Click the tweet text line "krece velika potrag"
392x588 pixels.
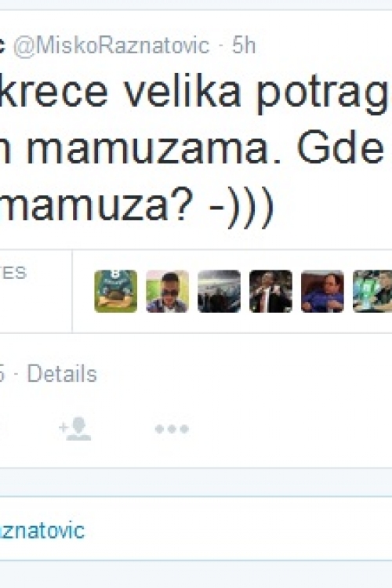coord(194,93)
